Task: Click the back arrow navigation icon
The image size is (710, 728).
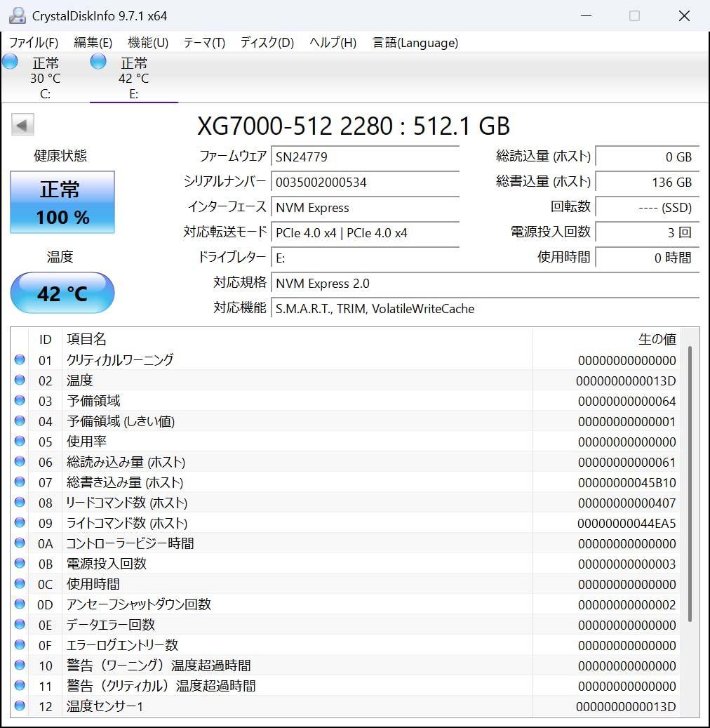Action: coord(22,124)
